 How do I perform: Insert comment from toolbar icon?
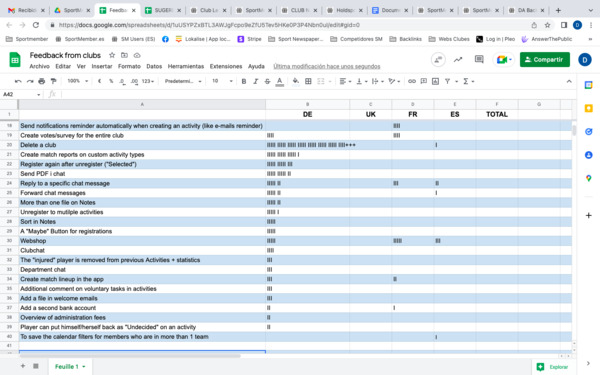[424, 81]
